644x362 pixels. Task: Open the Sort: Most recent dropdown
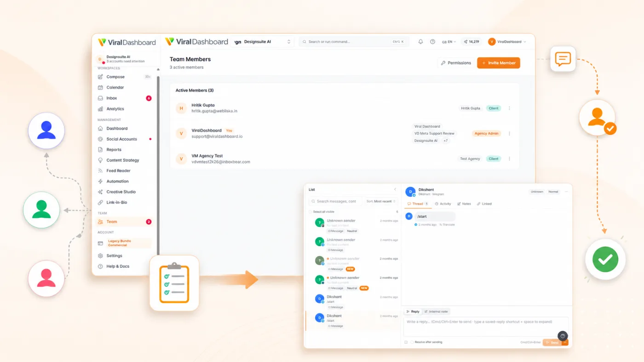click(382, 201)
